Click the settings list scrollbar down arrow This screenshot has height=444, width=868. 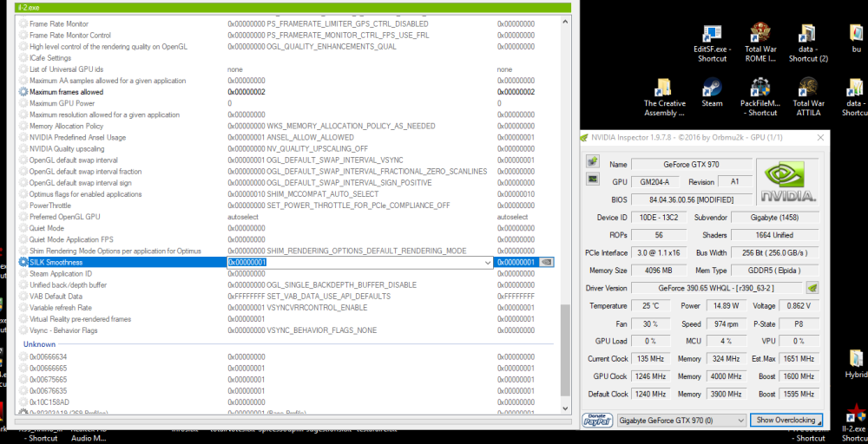[x=565, y=408]
